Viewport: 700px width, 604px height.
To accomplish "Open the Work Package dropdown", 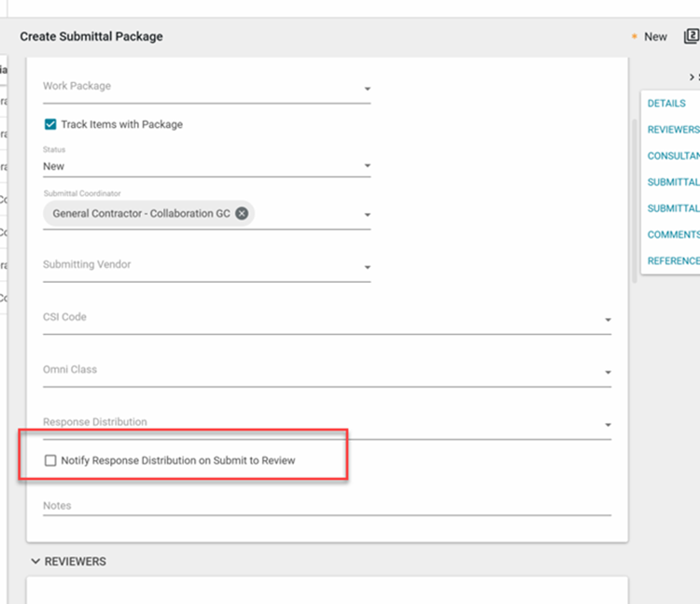I will (367, 90).
